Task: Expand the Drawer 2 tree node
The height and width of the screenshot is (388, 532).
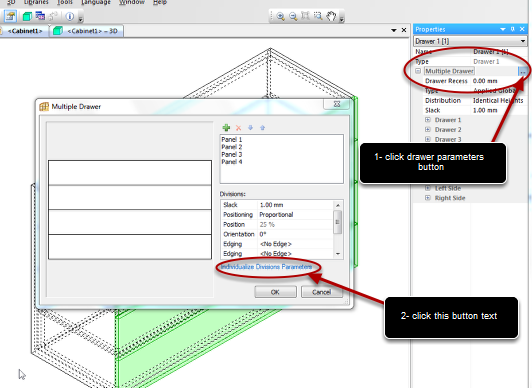Action: 428,130
